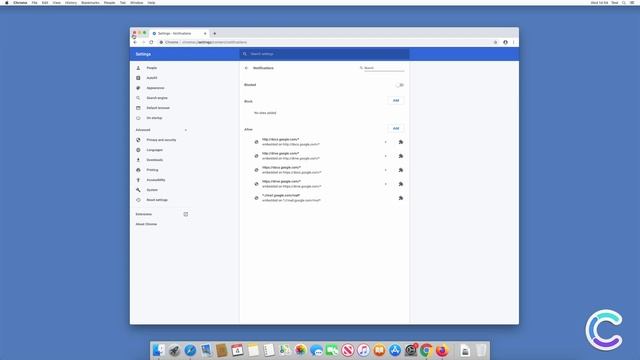Screen dimensions: 640x360
Task: Open Default browser settings section
Action: tap(158, 108)
